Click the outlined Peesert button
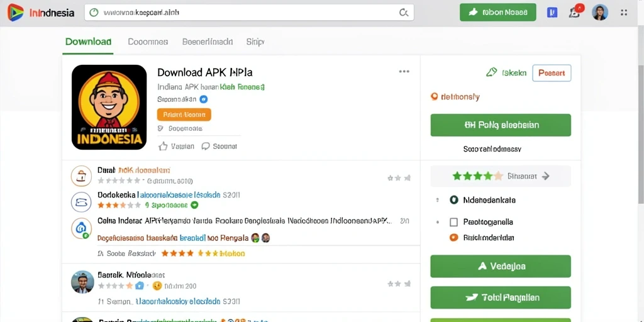Viewport: 644px width, 322px height. [552, 73]
